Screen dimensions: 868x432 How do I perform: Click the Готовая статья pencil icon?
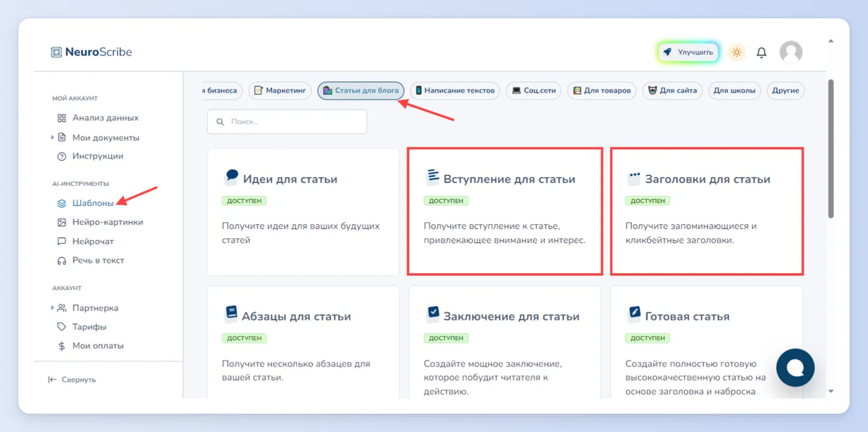[634, 314]
